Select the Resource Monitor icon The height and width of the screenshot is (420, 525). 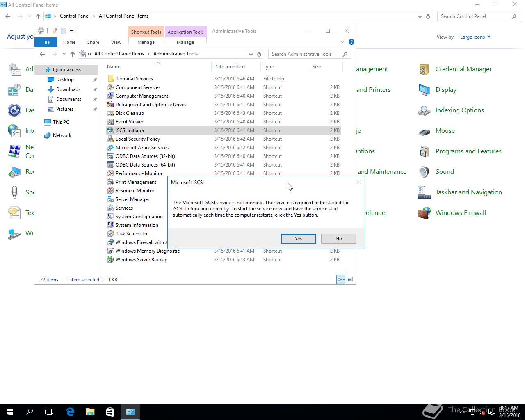coord(110,191)
